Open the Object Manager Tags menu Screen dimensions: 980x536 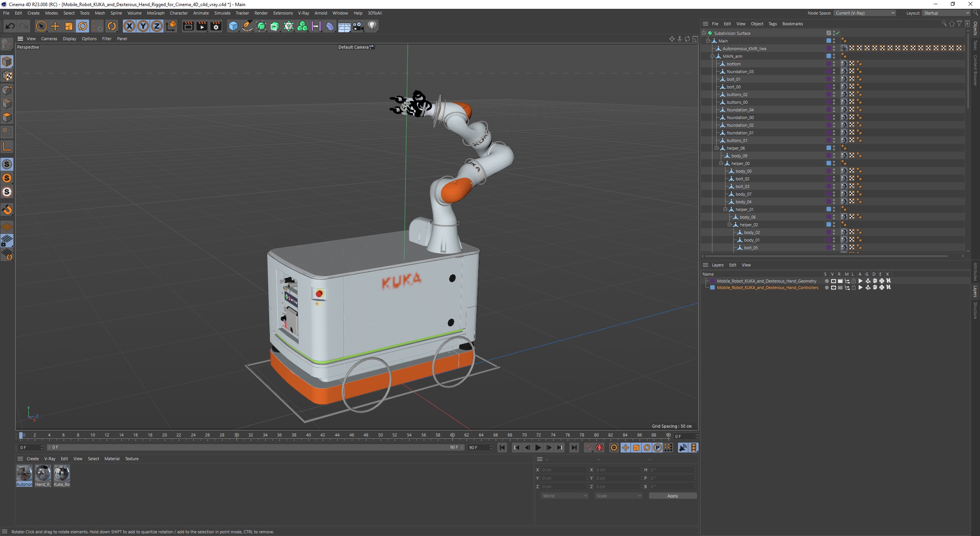[773, 24]
